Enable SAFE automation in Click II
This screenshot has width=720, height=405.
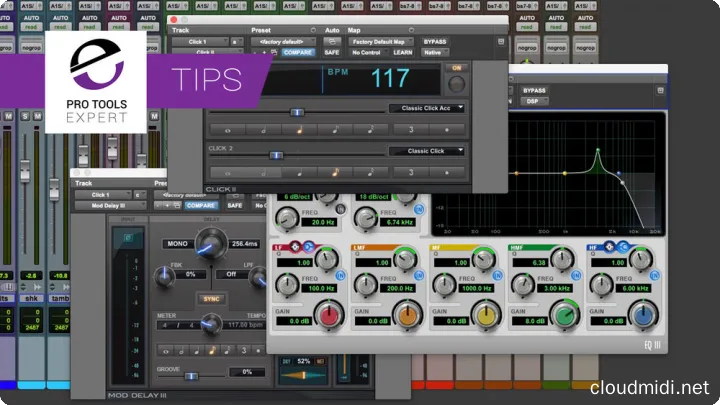click(x=332, y=54)
